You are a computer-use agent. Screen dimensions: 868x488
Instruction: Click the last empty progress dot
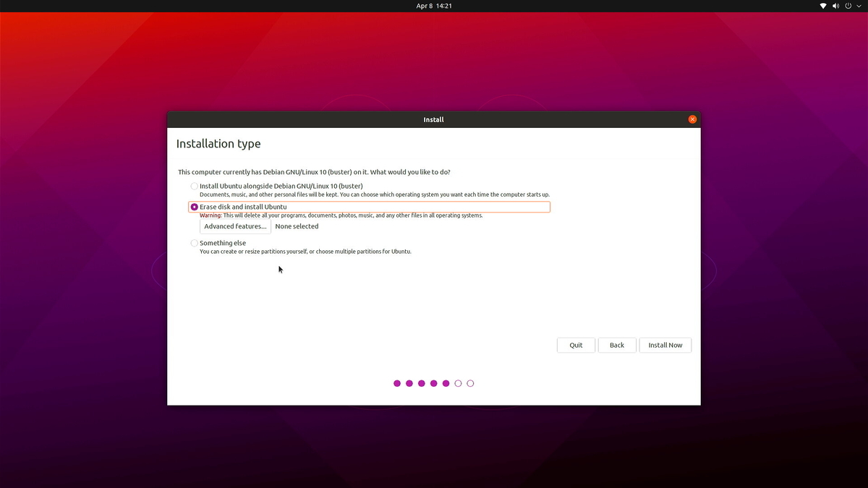470,383
